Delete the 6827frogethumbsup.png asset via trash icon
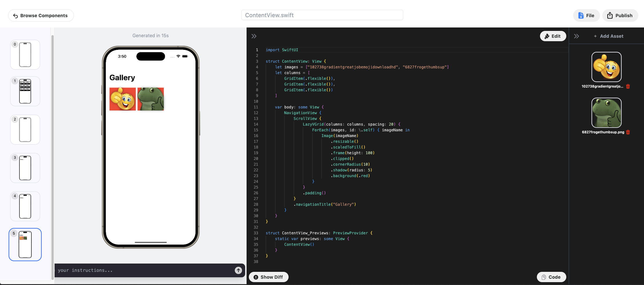Image resolution: width=644 pixels, height=285 pixels. pyautogui.click(x=628, y=132)
